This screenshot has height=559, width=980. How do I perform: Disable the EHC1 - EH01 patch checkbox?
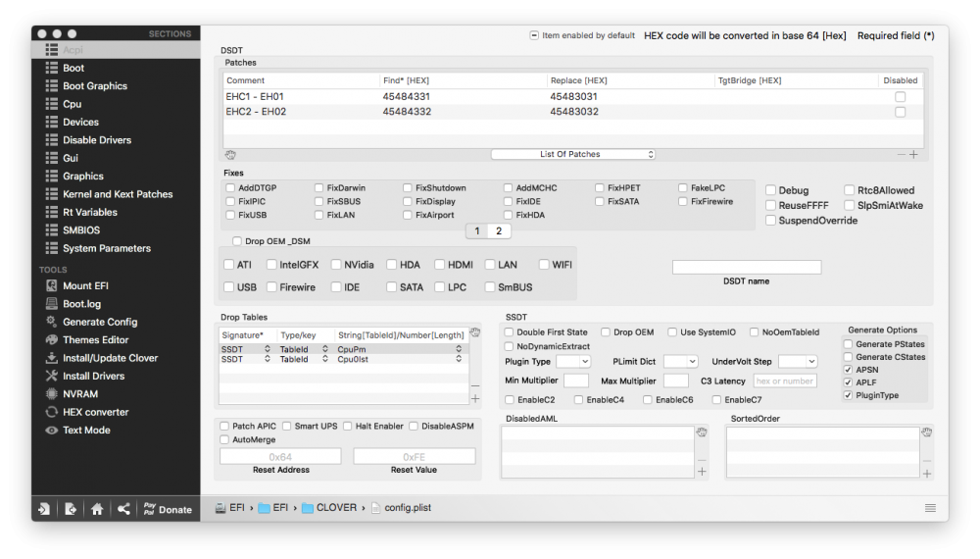[900, 97]
